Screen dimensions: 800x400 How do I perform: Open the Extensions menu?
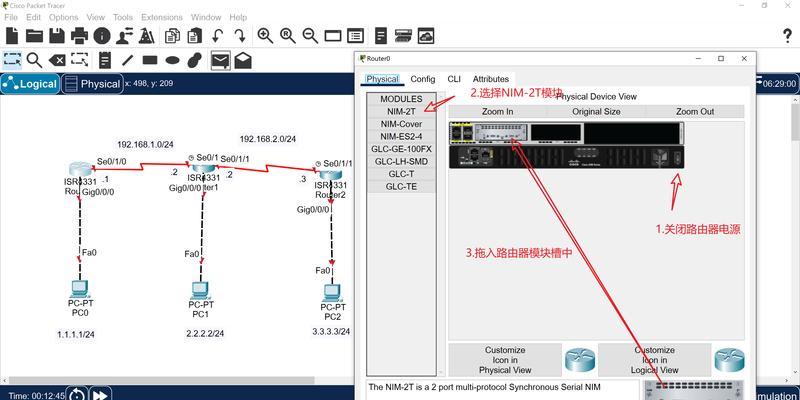(162, 17)
